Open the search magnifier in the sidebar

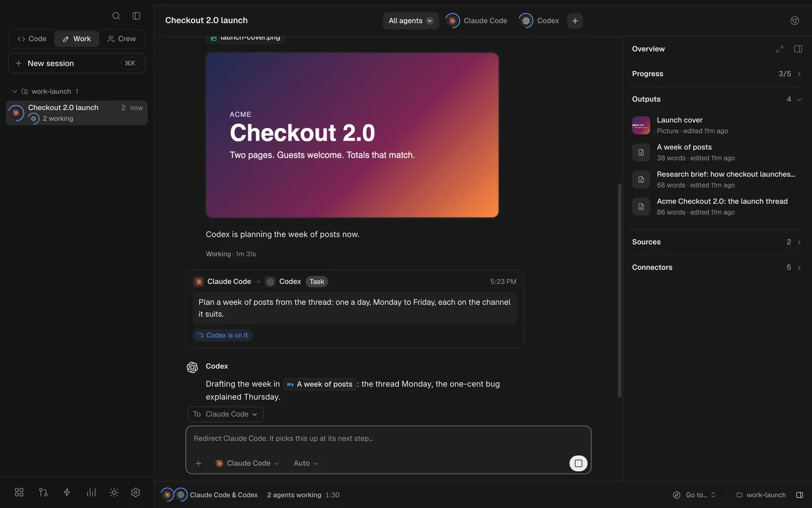pos(116,16)
